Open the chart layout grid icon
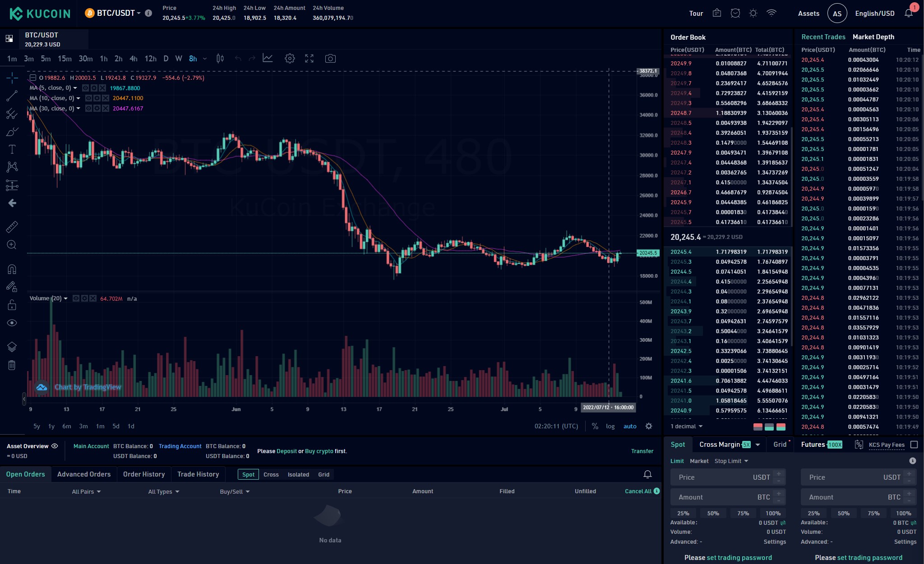Image resolution: width=924 pixels, height=564 pixels. (9, 39)
